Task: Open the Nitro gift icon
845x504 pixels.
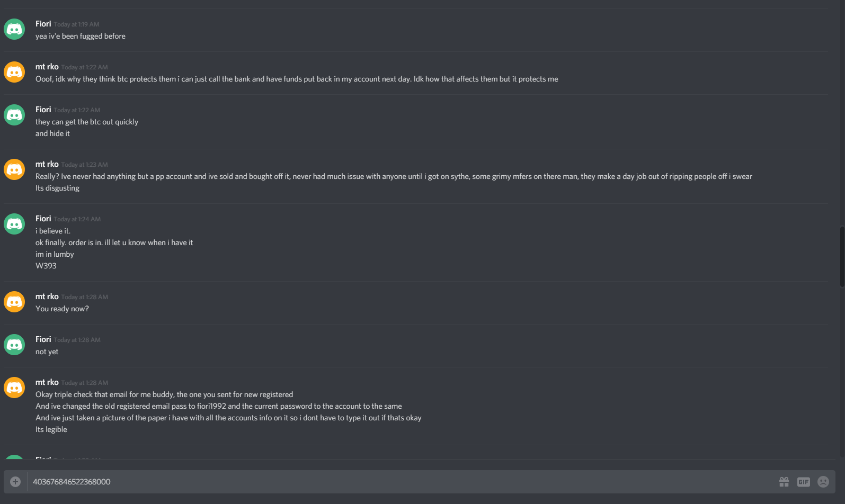Action: pos(784,482)
